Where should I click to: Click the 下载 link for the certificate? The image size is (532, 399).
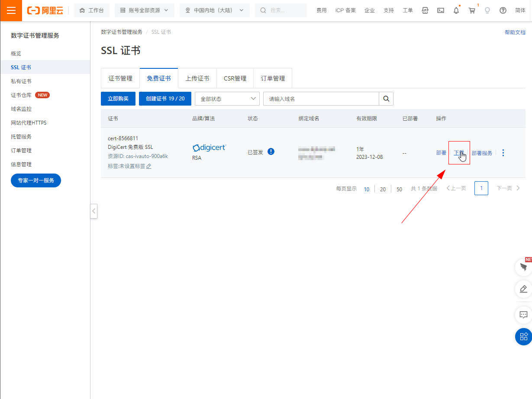click(458, 153)
